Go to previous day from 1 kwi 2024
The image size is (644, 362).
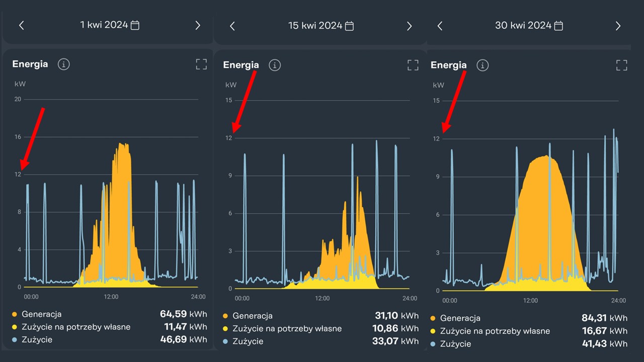21,25
